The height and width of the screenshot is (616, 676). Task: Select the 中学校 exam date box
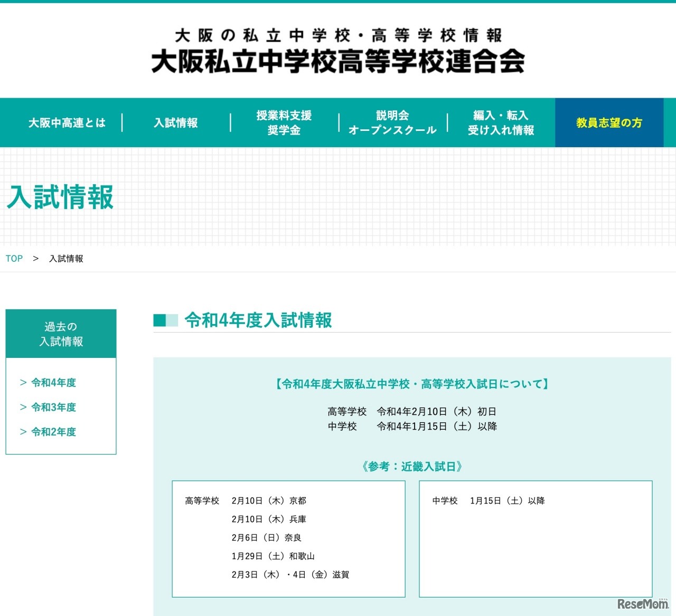coord(536,538)
